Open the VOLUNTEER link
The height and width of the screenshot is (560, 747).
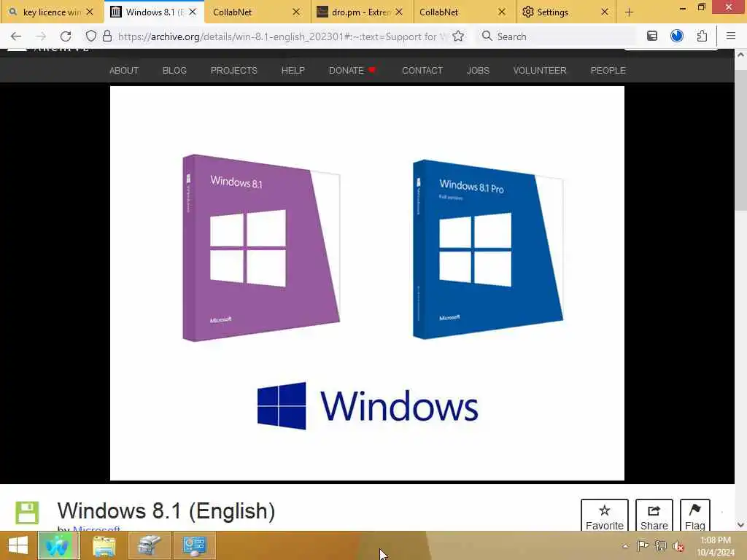[540, 71]
